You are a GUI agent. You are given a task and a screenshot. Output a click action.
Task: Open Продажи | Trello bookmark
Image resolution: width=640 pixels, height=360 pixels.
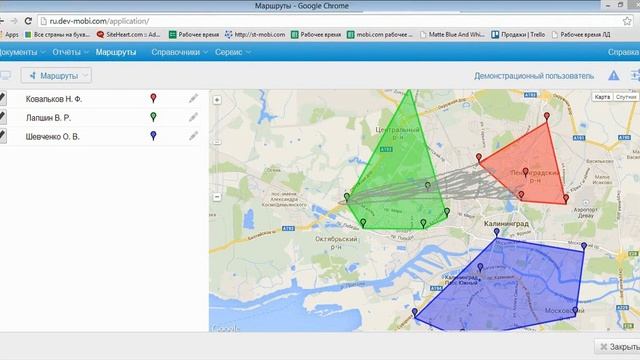coord(518,35)
